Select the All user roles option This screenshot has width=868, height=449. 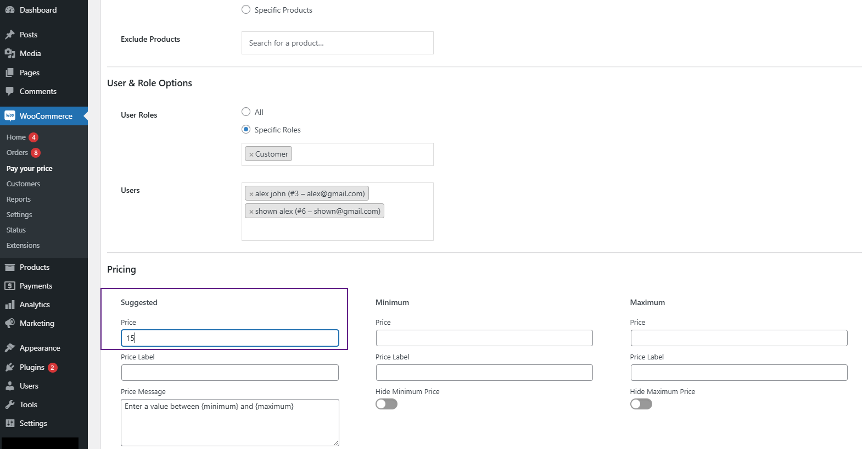246,112
